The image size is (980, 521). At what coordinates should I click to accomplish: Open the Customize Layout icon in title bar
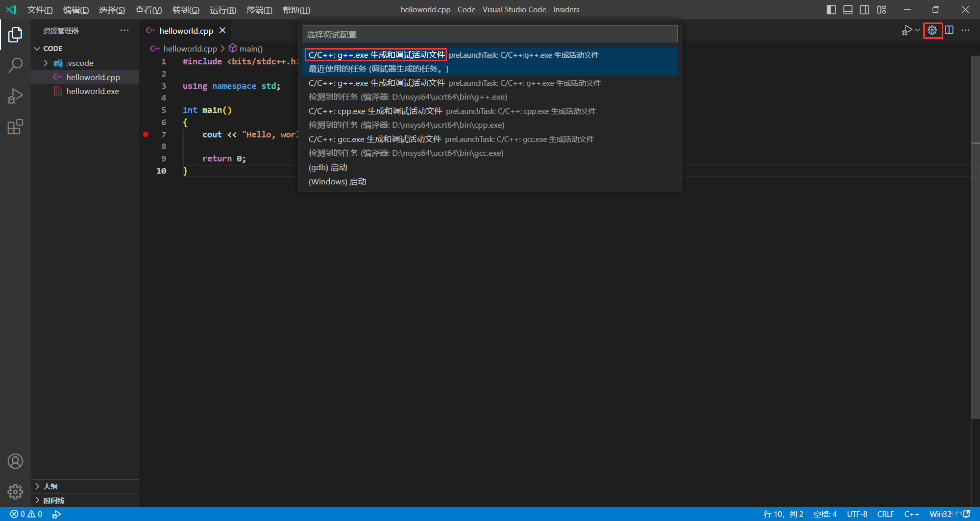point(881,10)
